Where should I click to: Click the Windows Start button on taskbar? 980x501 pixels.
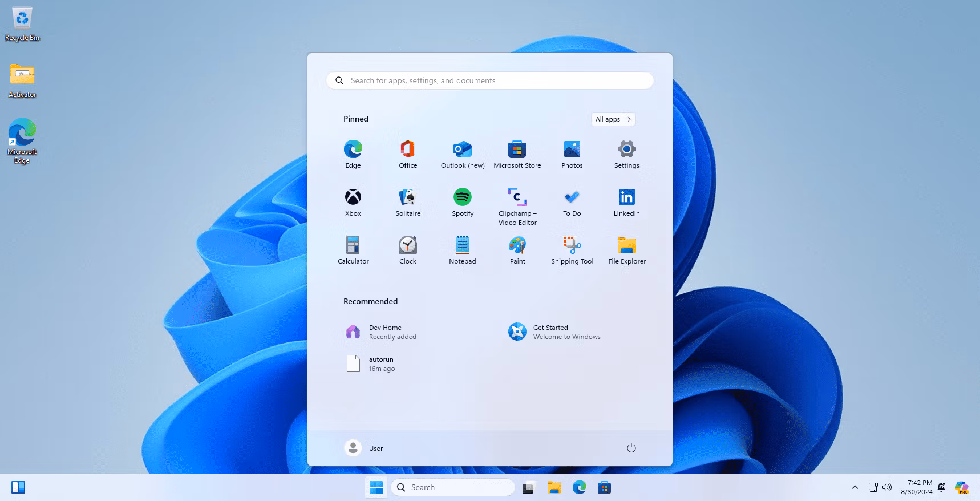point(376,487)
